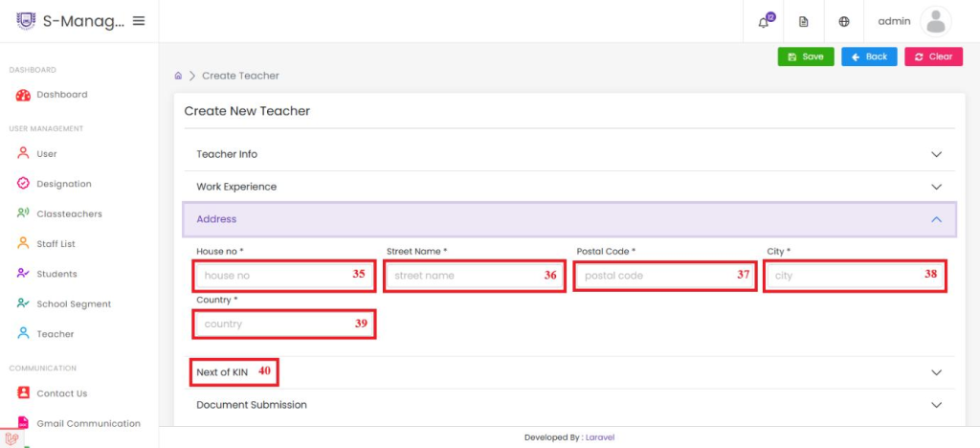
Task: Click the home icon in breadcrumb
Action: (178, 76)
